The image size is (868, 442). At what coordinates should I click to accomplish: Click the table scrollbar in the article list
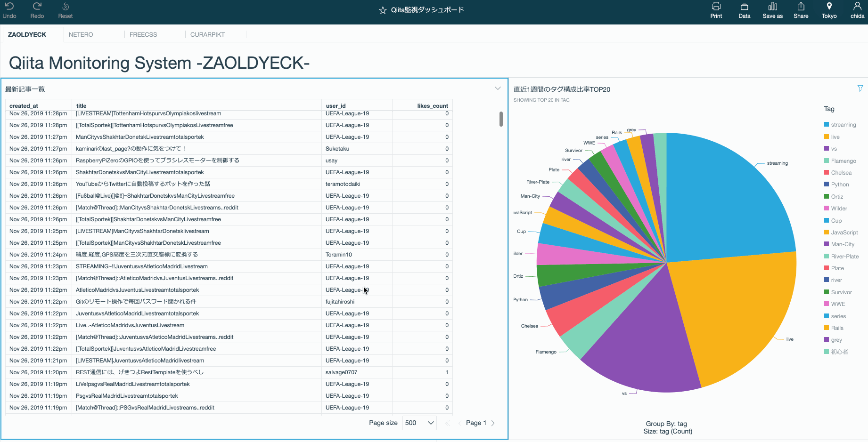click(x=500, y=119)
